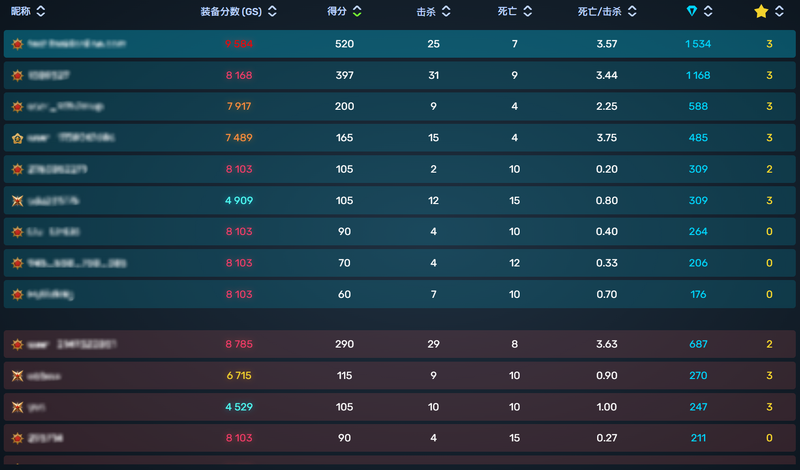
Task: Click the rank badge beside gear score 8 785
Action: 17,344
